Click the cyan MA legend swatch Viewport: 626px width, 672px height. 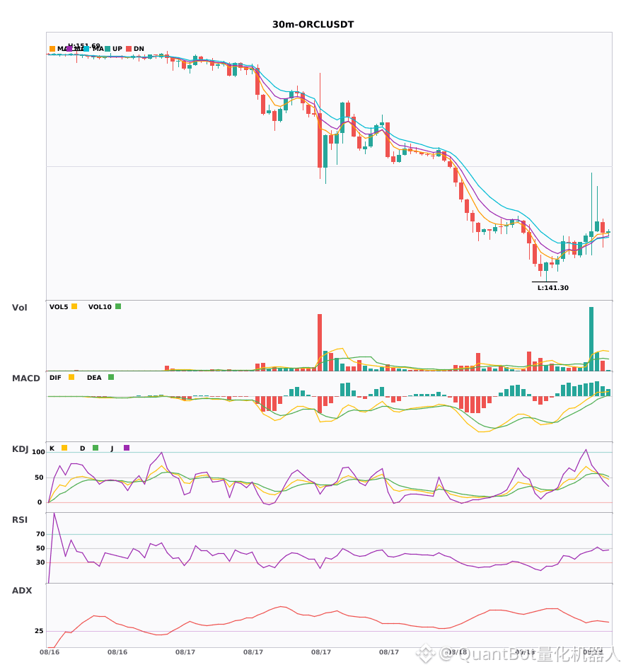point(86,49)
